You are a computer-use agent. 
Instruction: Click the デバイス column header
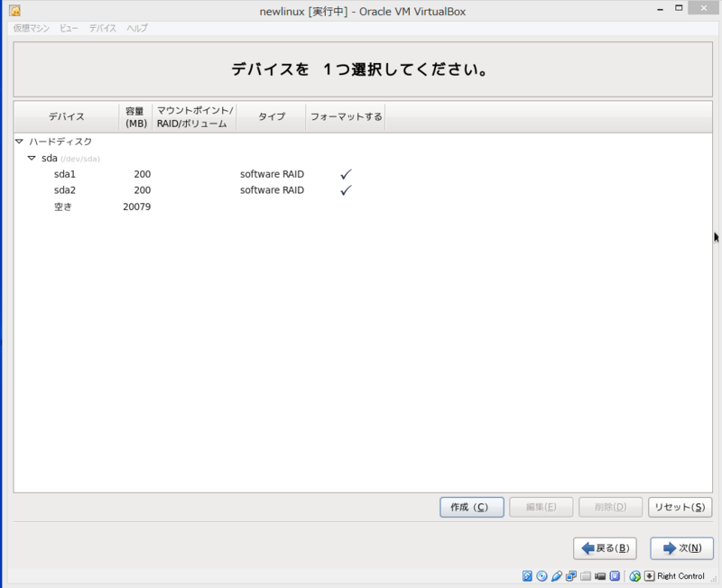(67, 117)
